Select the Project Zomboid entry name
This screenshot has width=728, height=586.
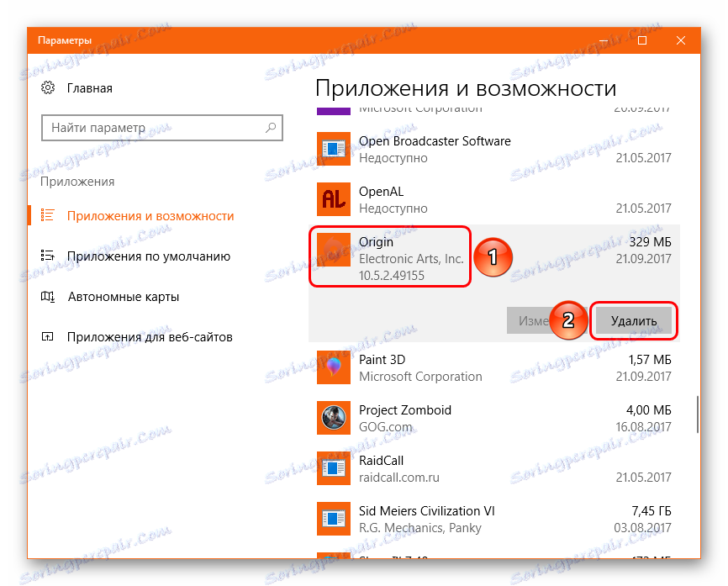[405, 410]
